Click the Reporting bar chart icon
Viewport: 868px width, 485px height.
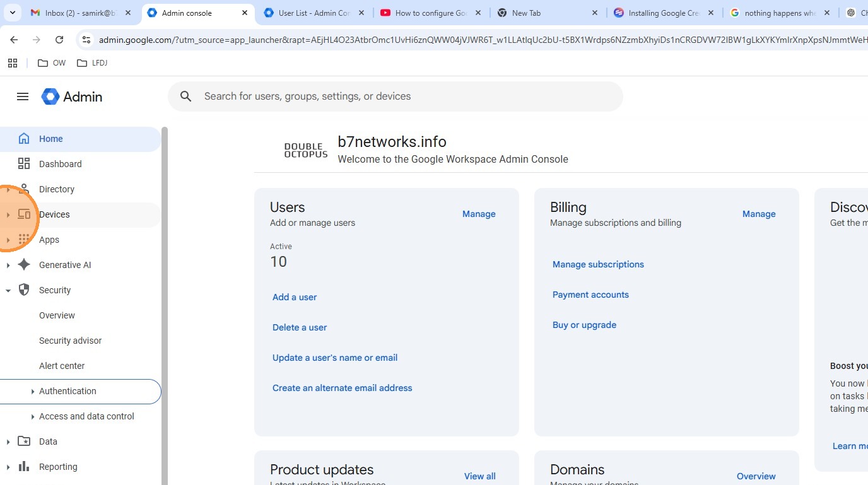click(x=24, y=467)
